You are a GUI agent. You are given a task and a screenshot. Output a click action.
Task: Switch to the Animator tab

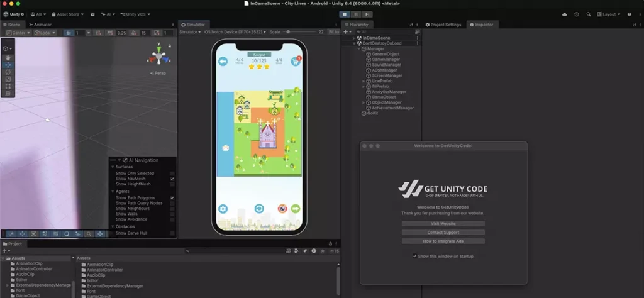pyautogui.click(x=40, y=25)
